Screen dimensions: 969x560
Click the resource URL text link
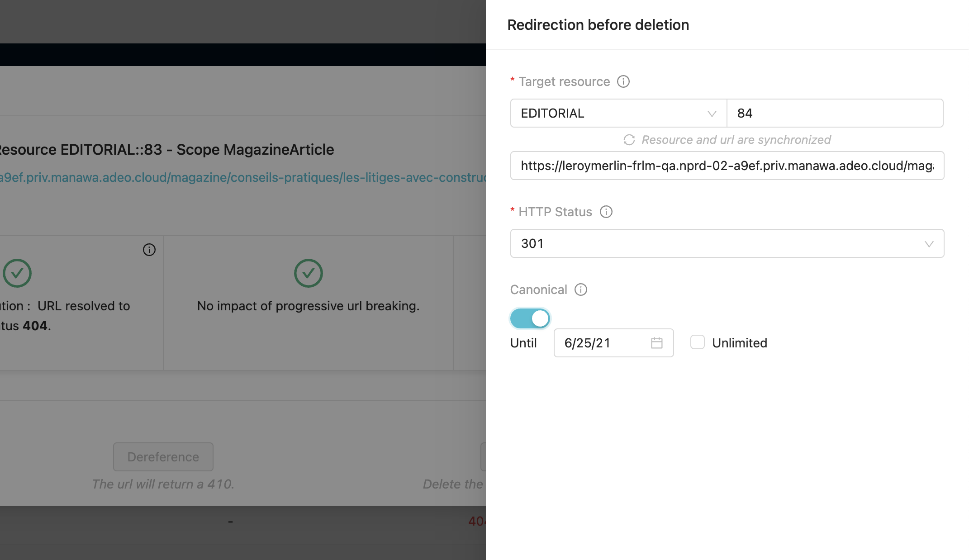(242, 176)
